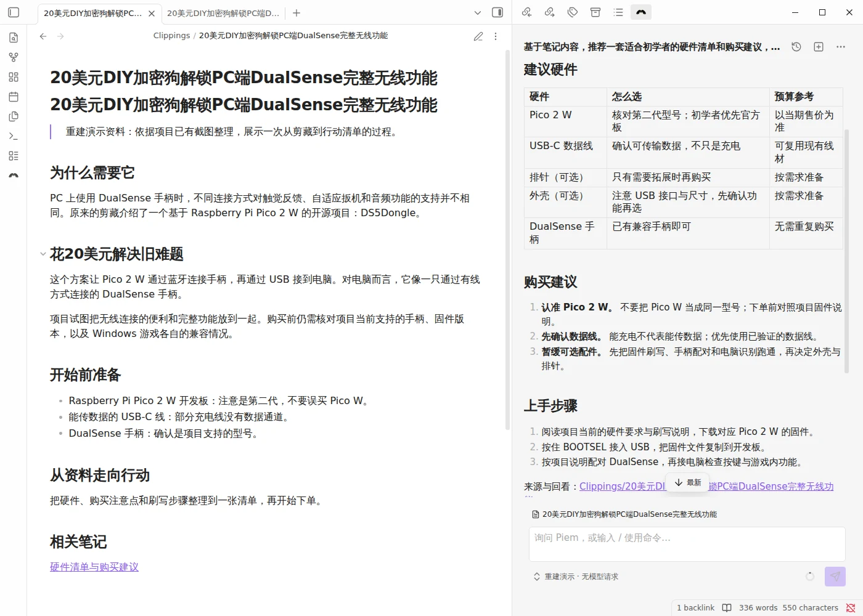Navigate back with the left arrow
Viewport: 863px width, 616px height.
point(43,36)
